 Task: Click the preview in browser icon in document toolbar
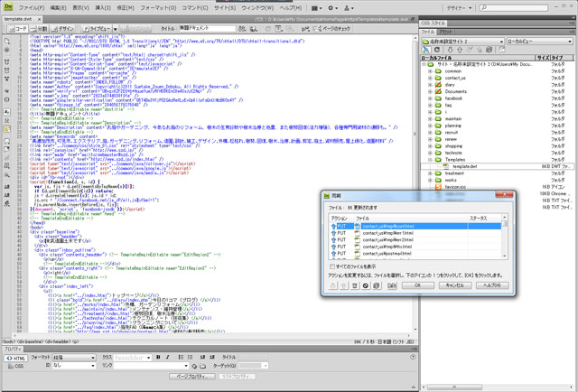click(253, 28)
